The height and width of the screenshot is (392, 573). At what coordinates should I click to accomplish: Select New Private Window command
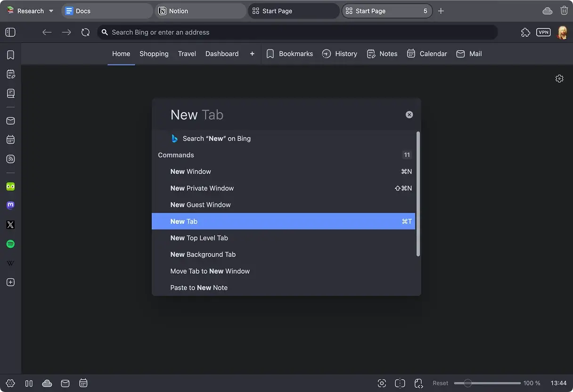(202, 188)
